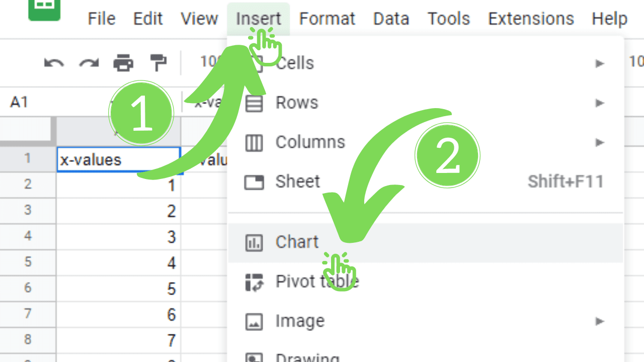
Task: Click the Undo icon in the toolbar
Action: pos(53,62)
